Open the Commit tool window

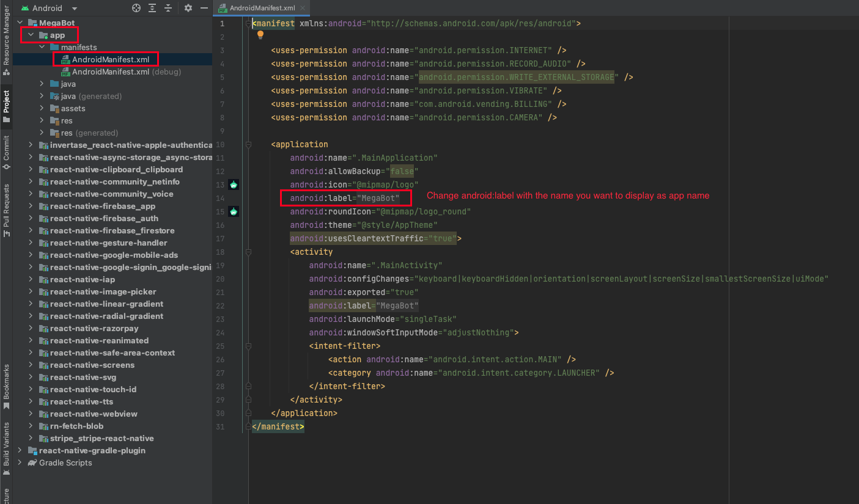click(x=6, y=152)
